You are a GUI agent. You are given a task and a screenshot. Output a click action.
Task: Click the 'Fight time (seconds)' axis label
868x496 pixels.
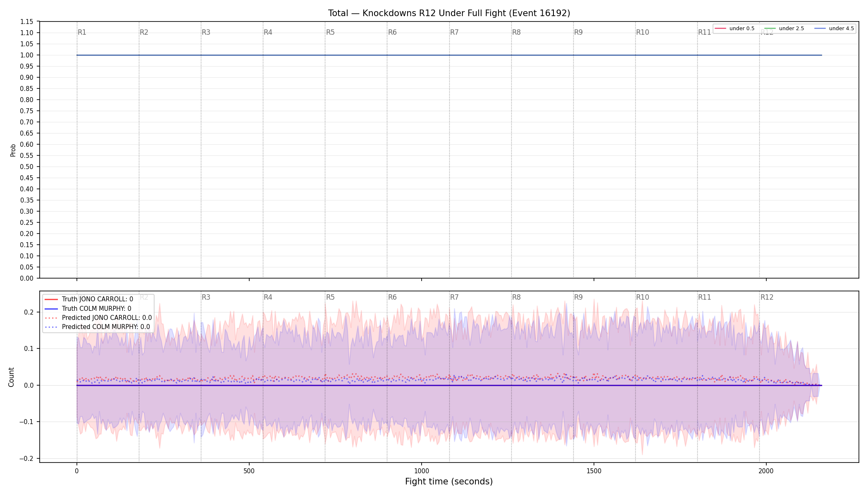449,482
